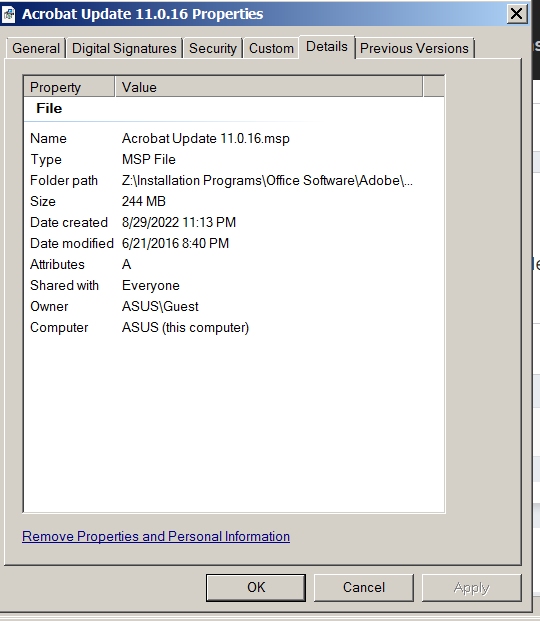Image resolution: width=540 pixels, height=621 pixels.
Task: Select the Date created property label
Action: point(69,223)
